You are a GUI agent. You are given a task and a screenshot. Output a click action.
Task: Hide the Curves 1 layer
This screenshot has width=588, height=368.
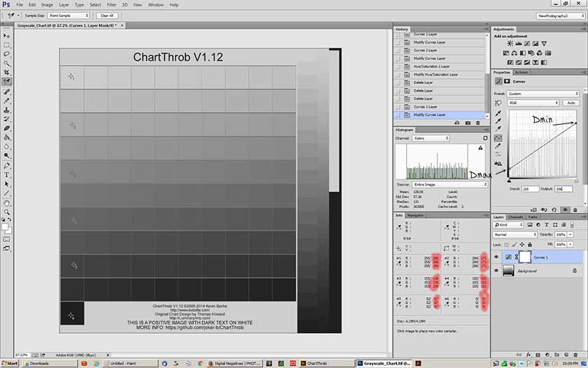[x=497, y=257]
